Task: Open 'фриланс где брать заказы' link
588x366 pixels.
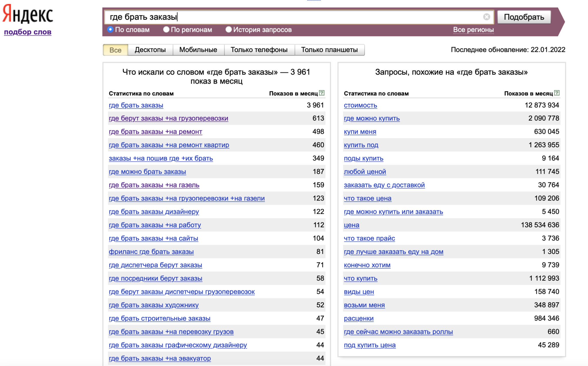Action: pos(151,252)
